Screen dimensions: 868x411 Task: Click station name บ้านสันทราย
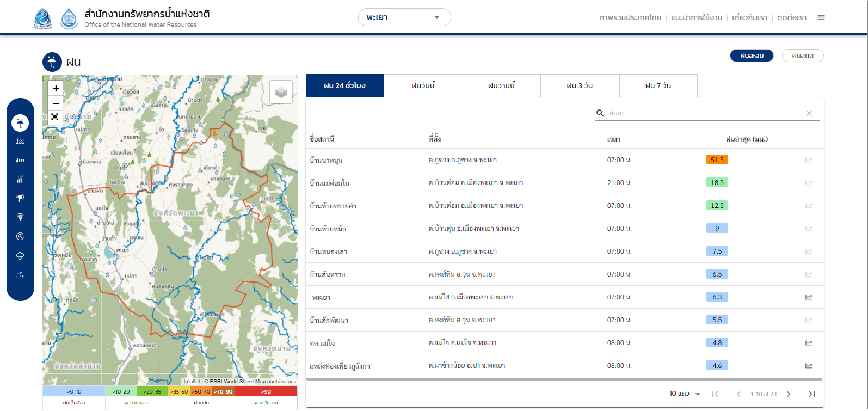327,274
